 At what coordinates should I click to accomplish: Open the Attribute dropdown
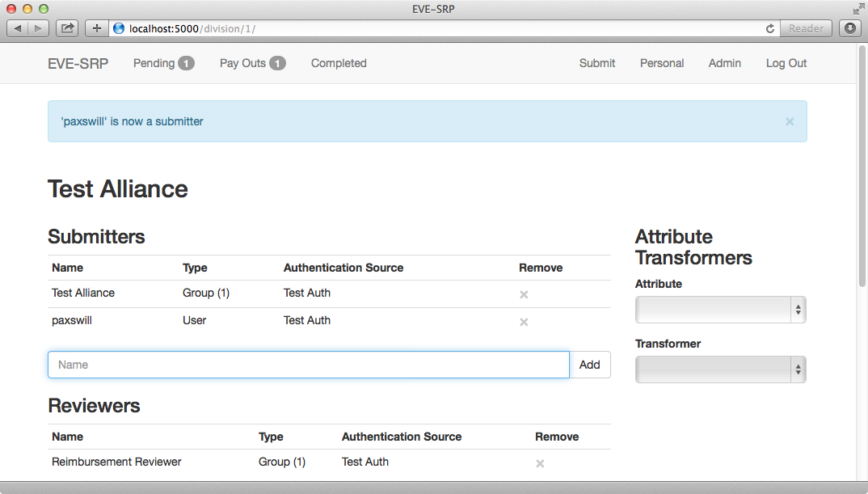click(x=720, y=310)
